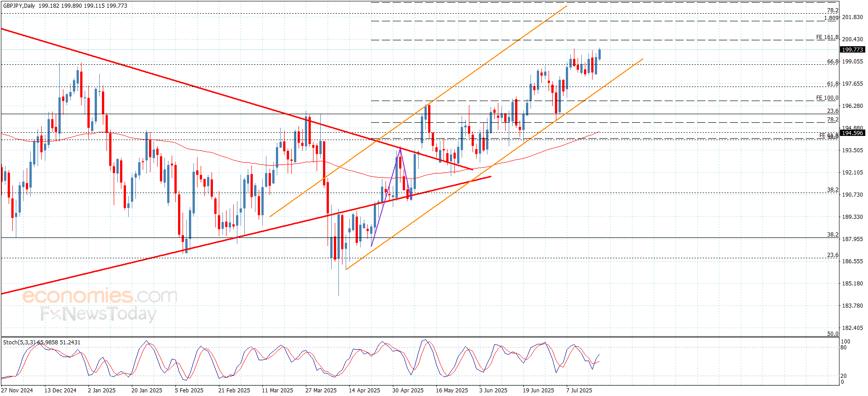Screen dimensions: 868x396
Task: Select the FE 100.0 Fibonacci expansion label
Action: [827, 98]
